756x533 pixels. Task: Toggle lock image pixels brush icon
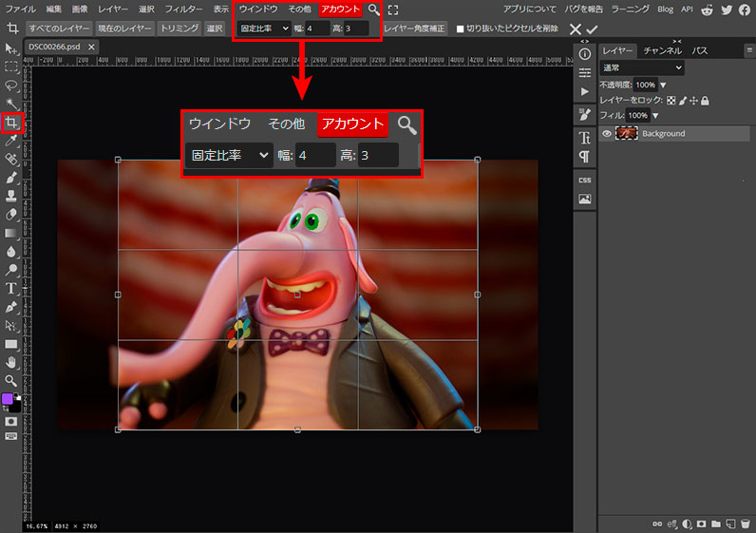coord(683,101)
